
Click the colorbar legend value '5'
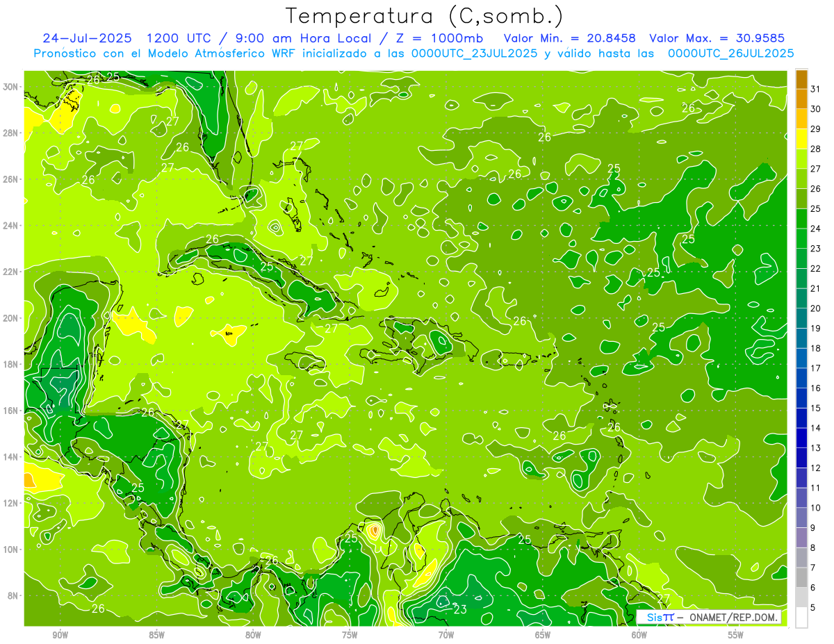tap(813, 607)
